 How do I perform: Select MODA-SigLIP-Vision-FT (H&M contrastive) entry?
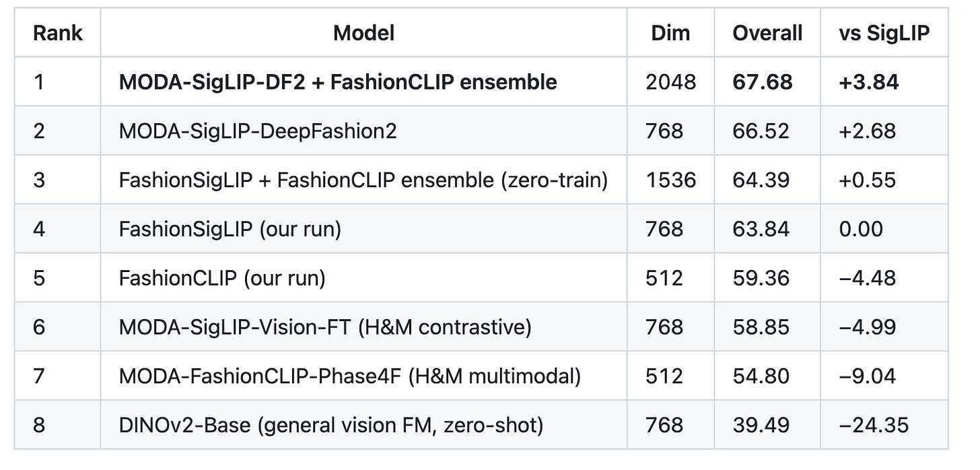[x=325, y=327]
